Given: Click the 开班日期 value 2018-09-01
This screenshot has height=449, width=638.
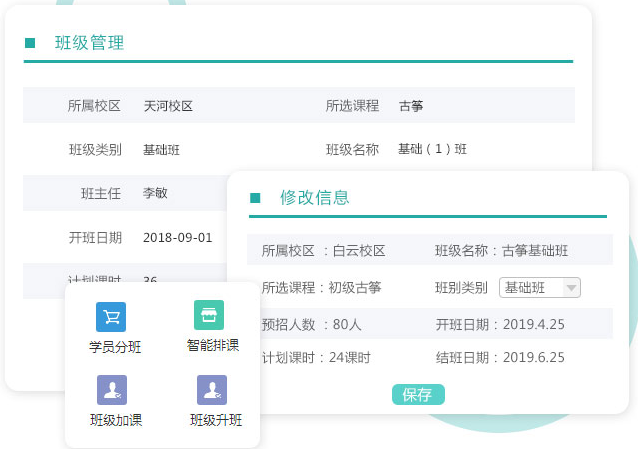Looking at the screenshot, I should click(x=178, y=237).
